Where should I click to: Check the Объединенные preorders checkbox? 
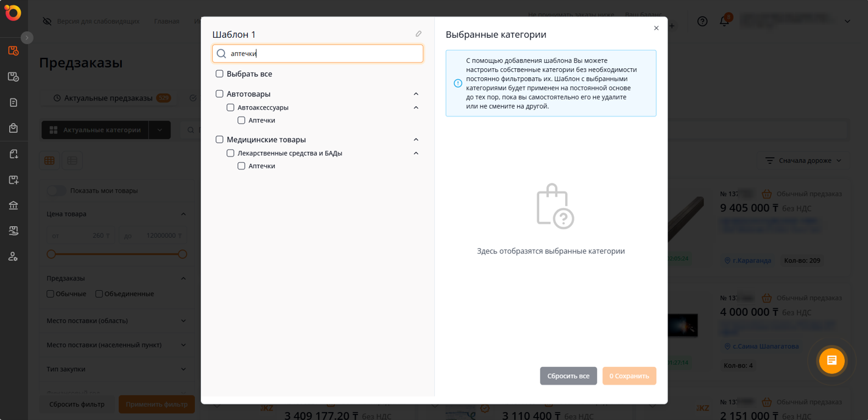click(x=99, y=294)
